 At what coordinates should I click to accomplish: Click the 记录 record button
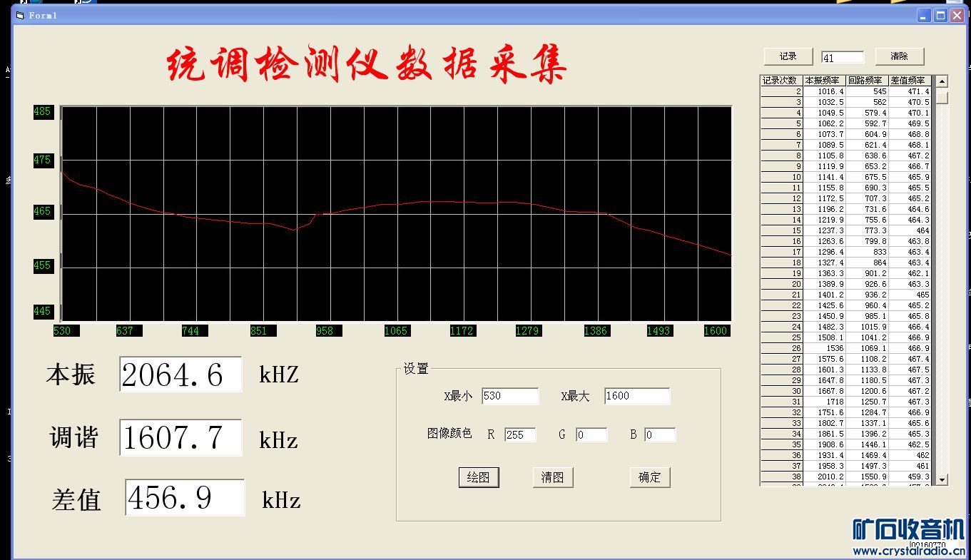click(788, 56)
